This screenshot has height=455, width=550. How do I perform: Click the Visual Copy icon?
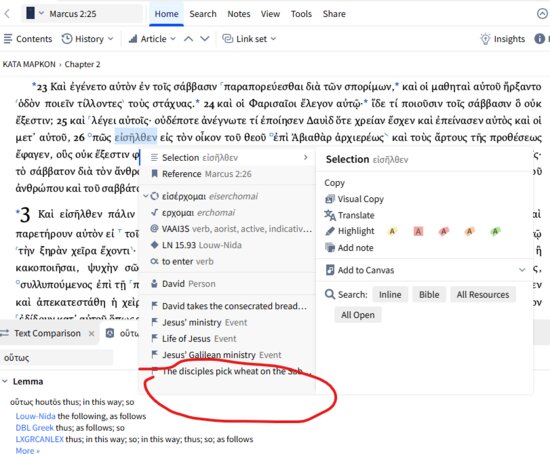click(330, 199)
